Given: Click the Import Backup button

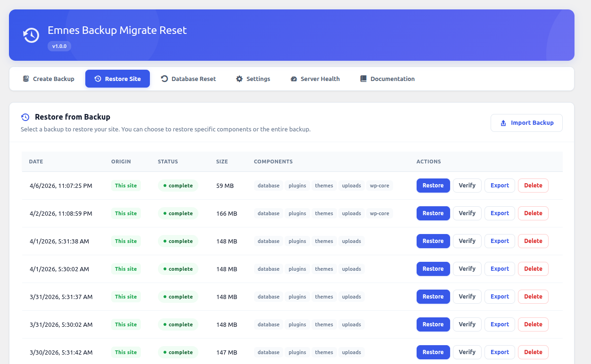Looking at the screenshot, I should (526, 122).
